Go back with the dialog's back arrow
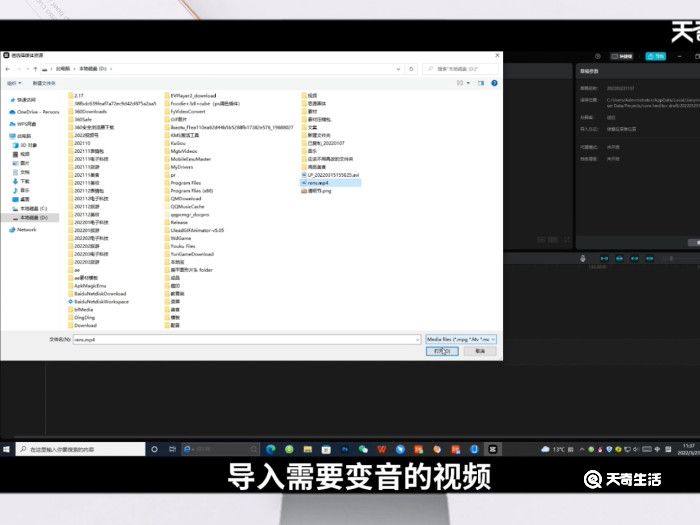 [x=8, y=69]
